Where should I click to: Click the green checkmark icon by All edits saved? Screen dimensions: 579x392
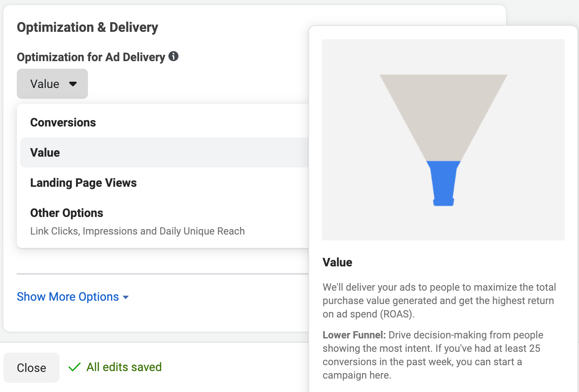[x=75, y=367]
